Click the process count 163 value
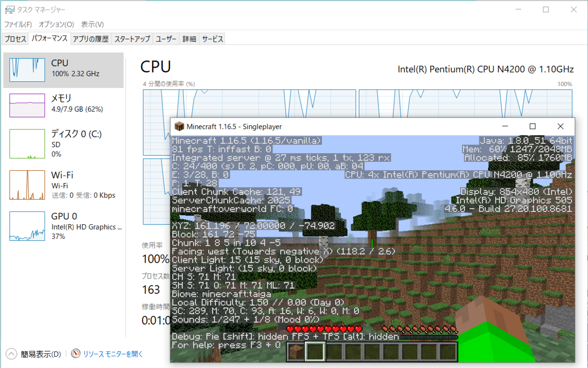The image size is (588, 368). [151, 290]
